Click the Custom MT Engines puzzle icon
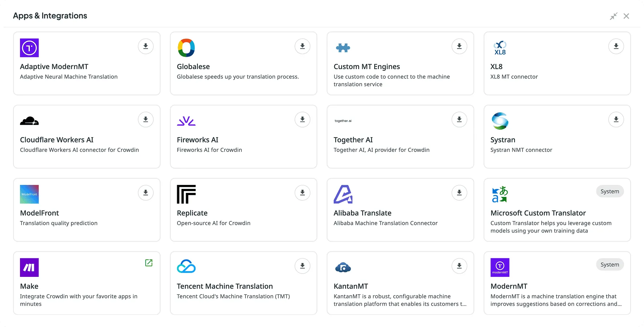This screenshot has width=644, height=327. [x=343, y=48]
